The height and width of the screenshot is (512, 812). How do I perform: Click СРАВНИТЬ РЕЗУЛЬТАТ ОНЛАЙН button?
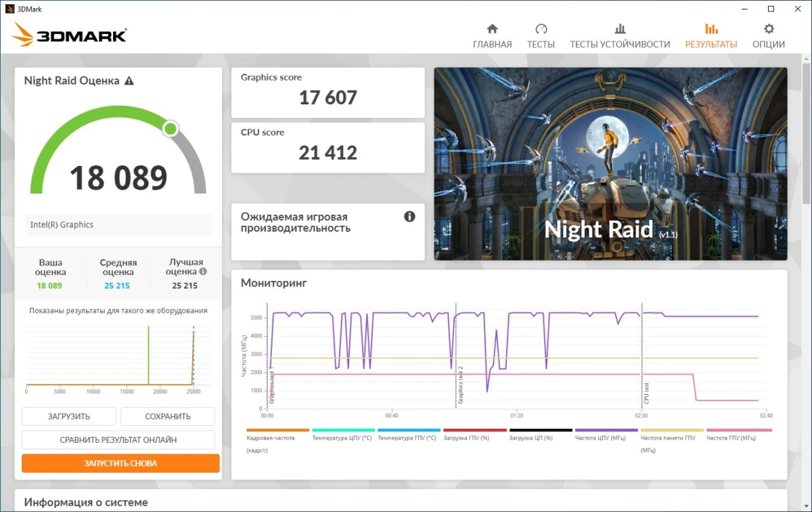118,440
